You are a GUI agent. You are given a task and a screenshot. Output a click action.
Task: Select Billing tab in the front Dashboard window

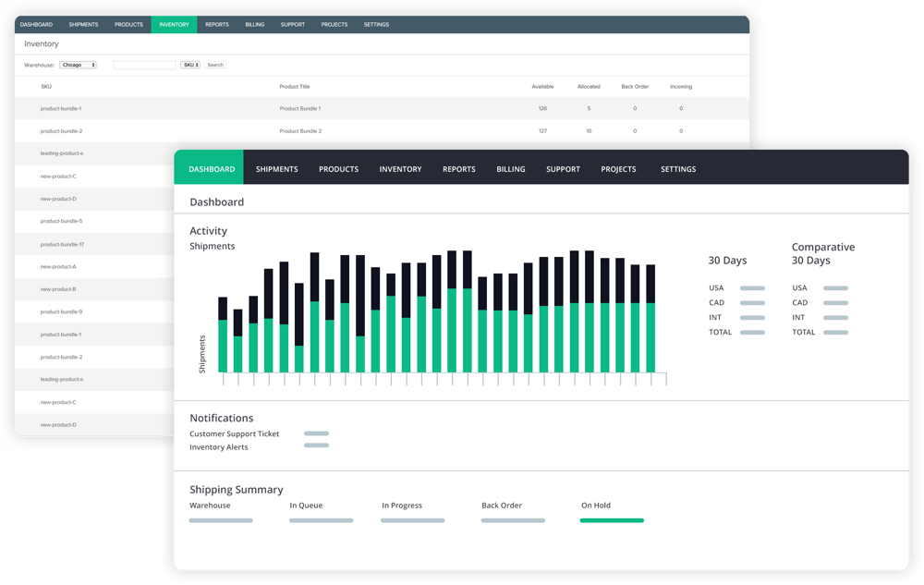point(510,169)
